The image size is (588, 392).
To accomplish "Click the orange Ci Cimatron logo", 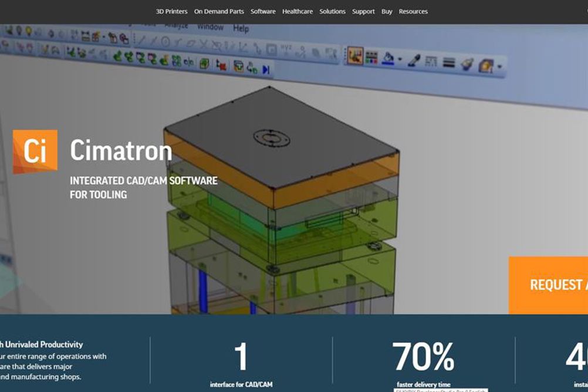I will click(35, 151).
